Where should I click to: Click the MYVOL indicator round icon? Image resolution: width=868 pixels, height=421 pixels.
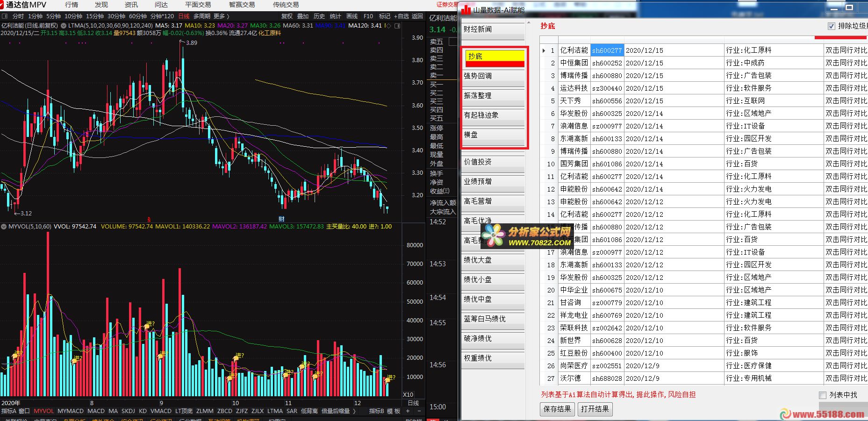[x=4, y=227]
